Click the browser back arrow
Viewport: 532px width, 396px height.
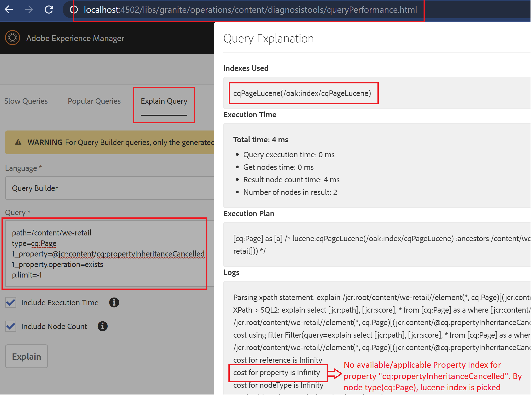click(x=9, y=10)
